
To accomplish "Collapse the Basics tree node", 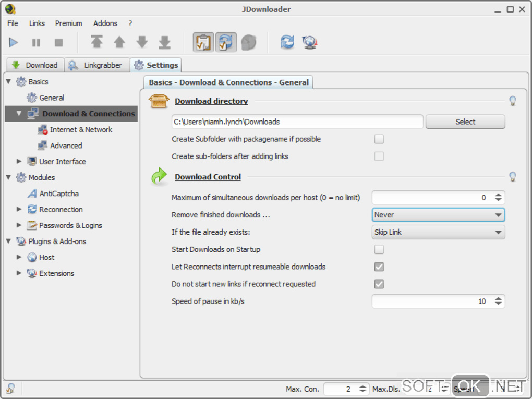I will (x=9, y=81).
